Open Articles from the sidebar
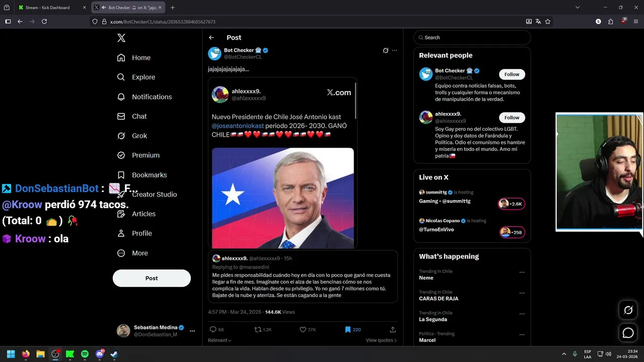This screenshot has height=362, width=644. point(136,214)
